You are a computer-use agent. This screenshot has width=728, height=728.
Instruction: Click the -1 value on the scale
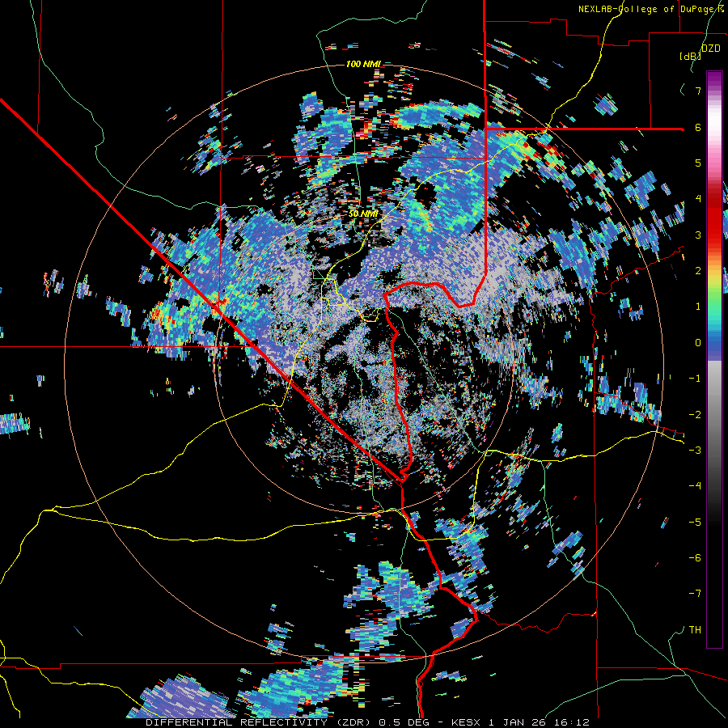click(695, 379)
